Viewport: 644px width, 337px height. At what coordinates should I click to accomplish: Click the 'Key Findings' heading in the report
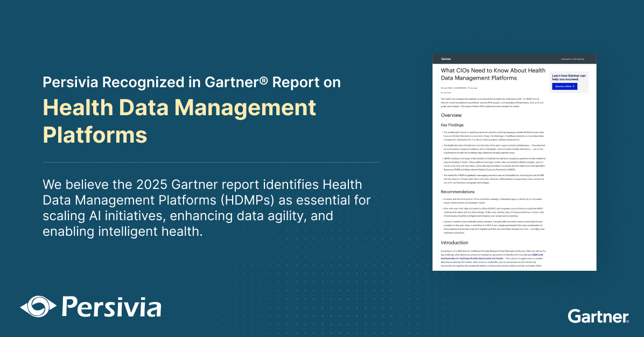click(x=452, y=125)
